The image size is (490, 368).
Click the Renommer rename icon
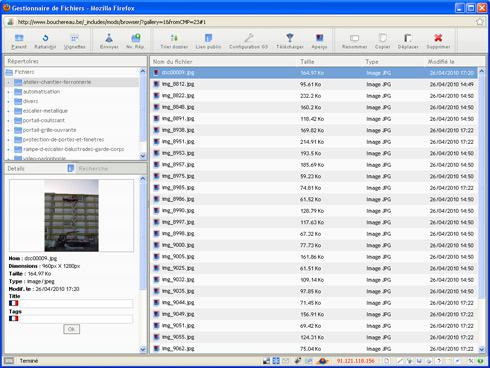(355, 38)
